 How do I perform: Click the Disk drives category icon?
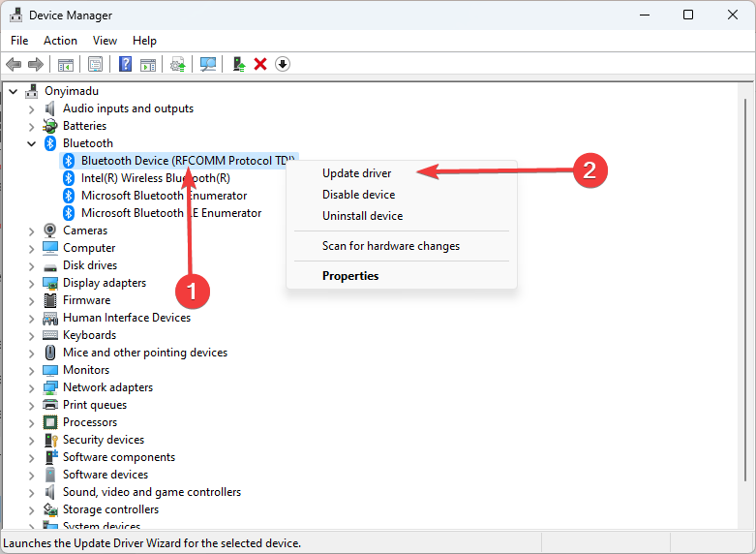tap(50, 267)
